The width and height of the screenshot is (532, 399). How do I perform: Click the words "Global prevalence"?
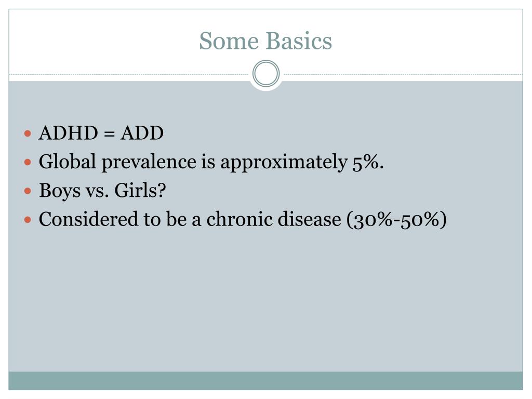[x=117, y=162]
